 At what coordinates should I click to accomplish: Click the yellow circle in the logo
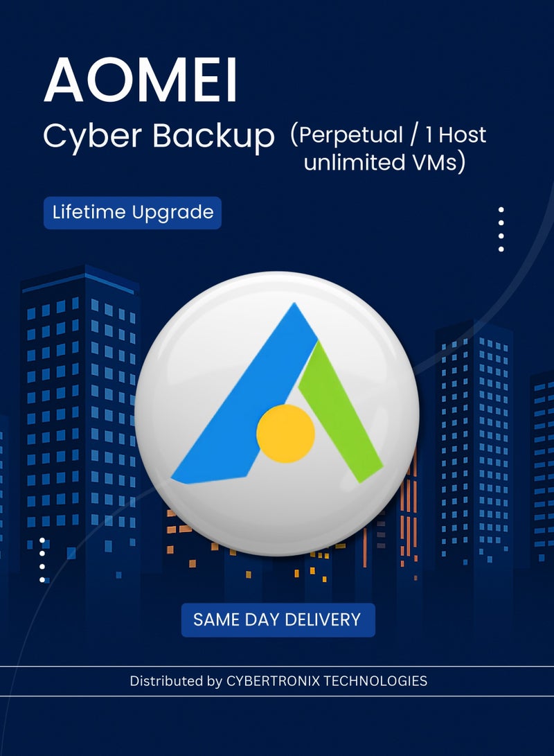click(285, 434)
